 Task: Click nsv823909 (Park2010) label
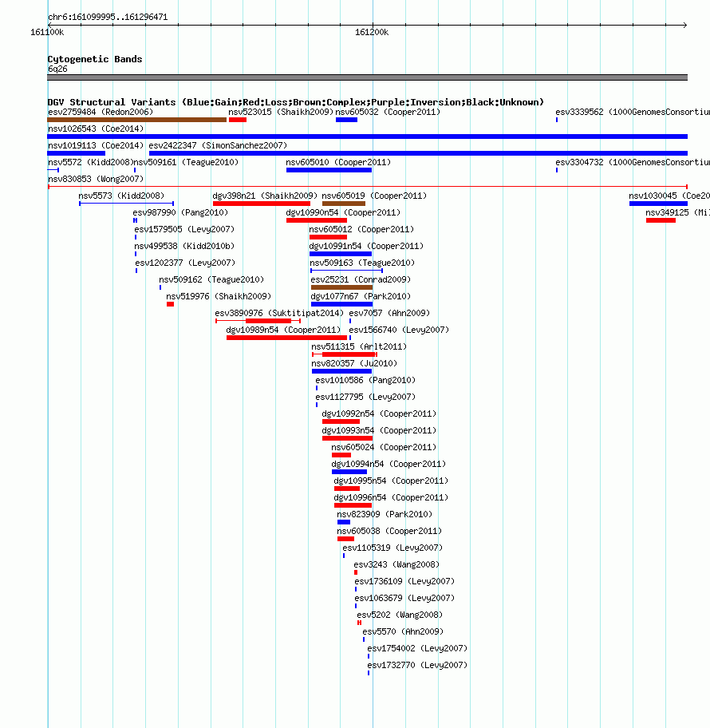(x=385, y=513)
